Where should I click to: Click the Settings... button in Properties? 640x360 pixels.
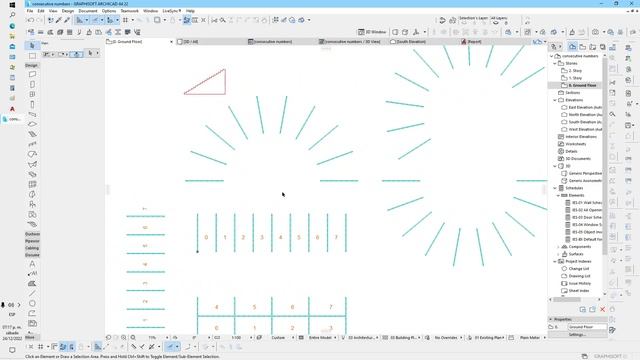click(x=577, y=335)
